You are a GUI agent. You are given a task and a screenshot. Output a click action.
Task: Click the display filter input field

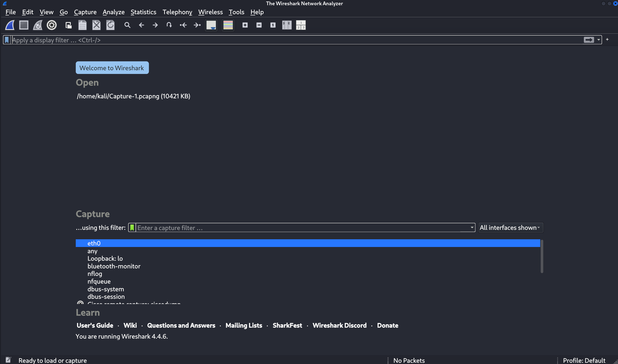point(297,40)
